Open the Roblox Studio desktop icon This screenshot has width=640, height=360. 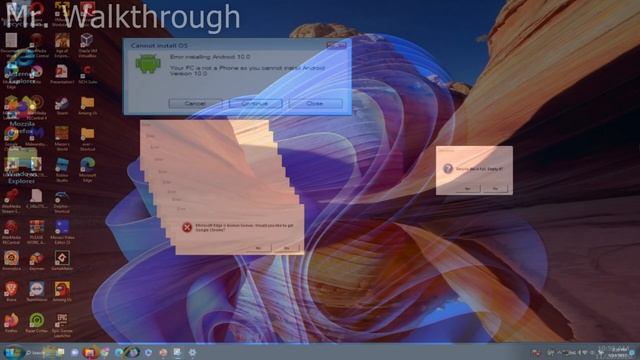pos(62,170)
